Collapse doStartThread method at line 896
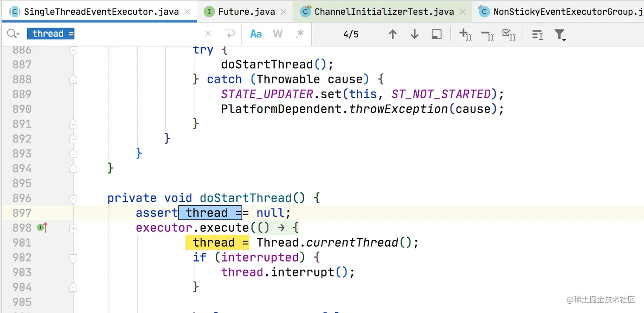 [73, 198]
